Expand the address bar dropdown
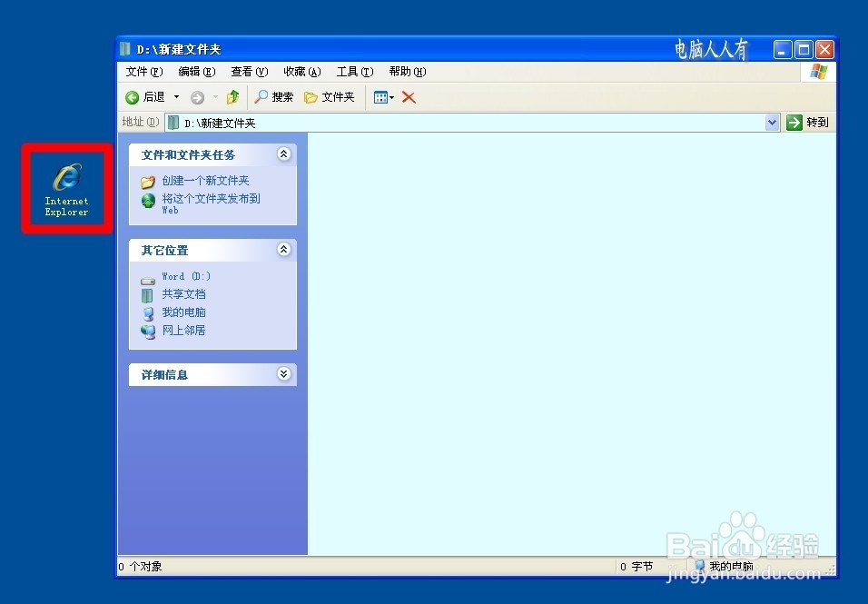 click(x=772, y=123)
